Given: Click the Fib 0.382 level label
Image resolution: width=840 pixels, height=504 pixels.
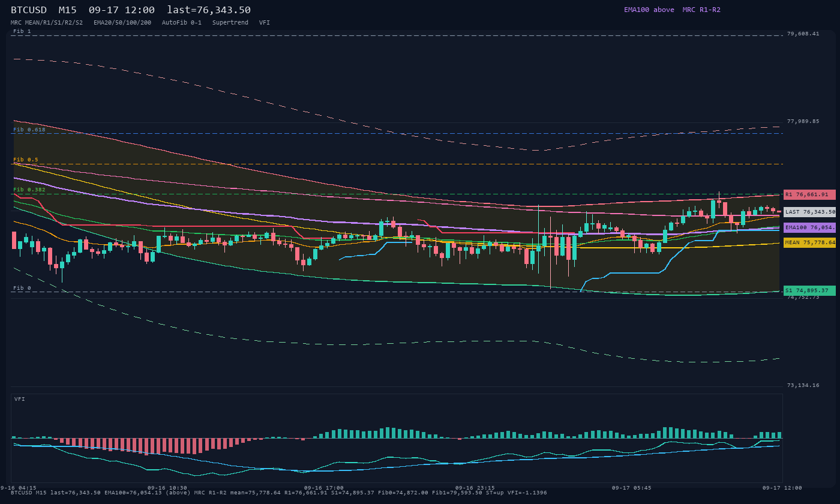Looking at the screenshot, I should point(29,190).
